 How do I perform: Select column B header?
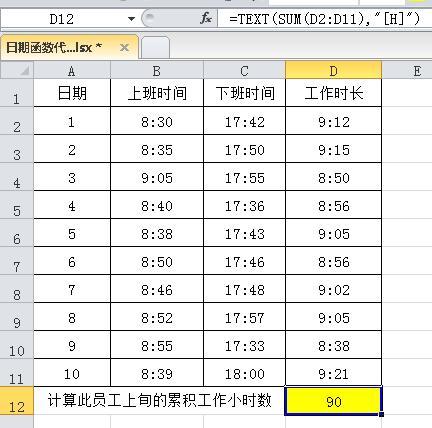[157, 70]
